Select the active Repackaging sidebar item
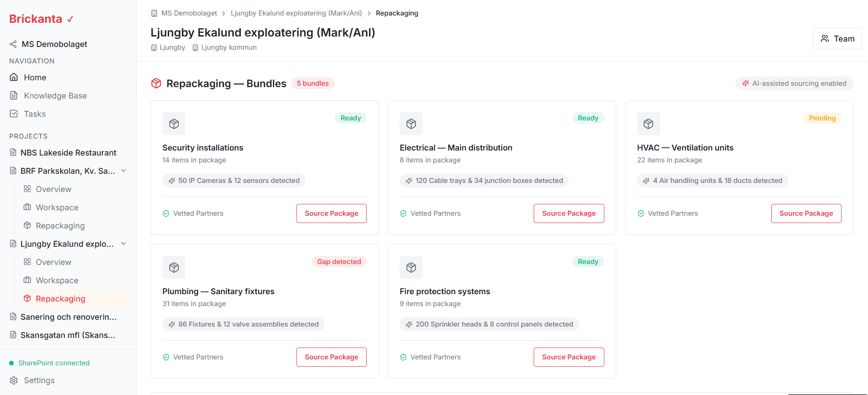The image size is (868, 395). [x=60, y=299]
